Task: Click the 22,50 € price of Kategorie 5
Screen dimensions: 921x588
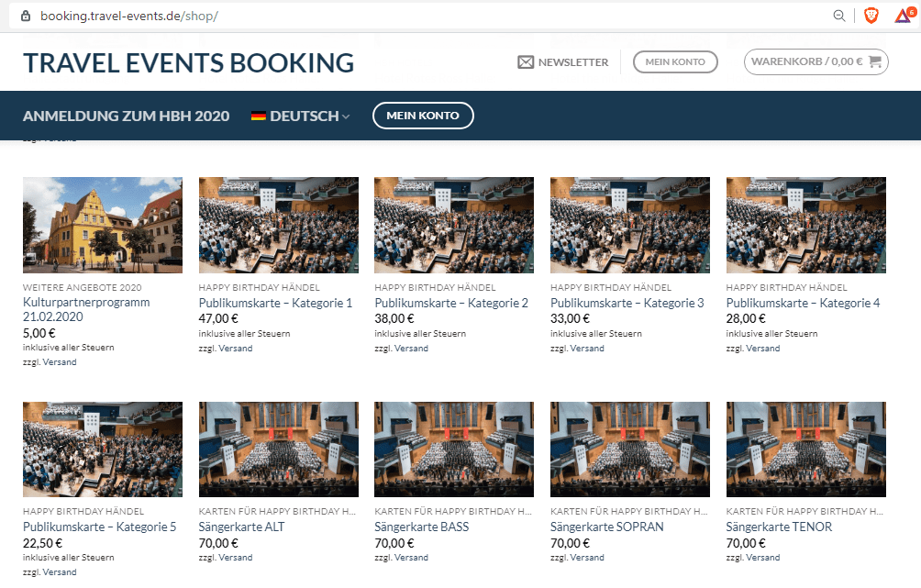Action: click(42, 543)
